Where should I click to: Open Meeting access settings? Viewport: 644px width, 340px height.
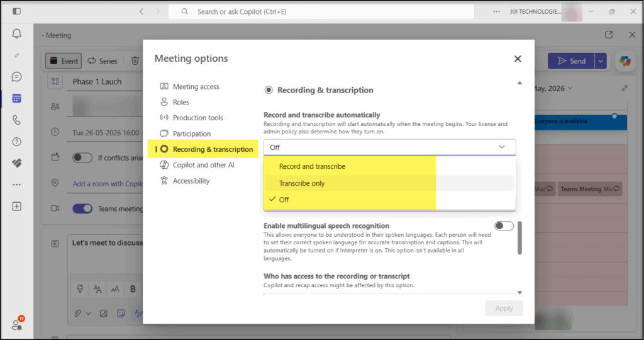pos(196,86)
